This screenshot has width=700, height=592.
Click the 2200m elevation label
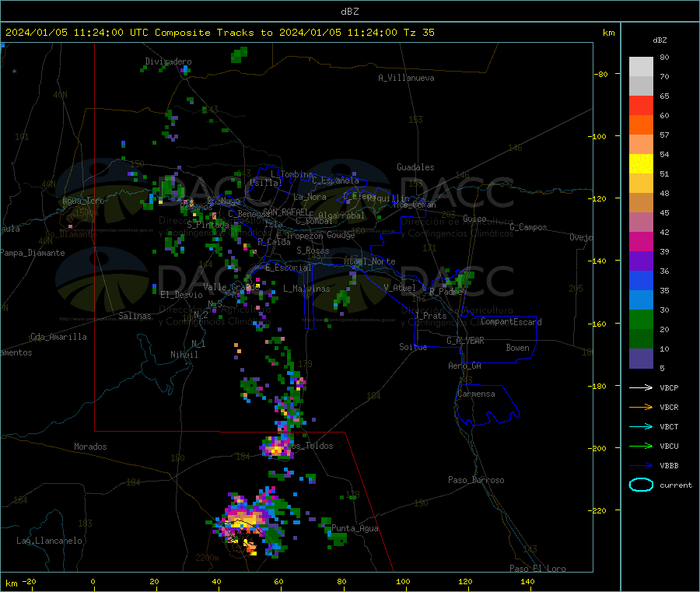(207, 558)
